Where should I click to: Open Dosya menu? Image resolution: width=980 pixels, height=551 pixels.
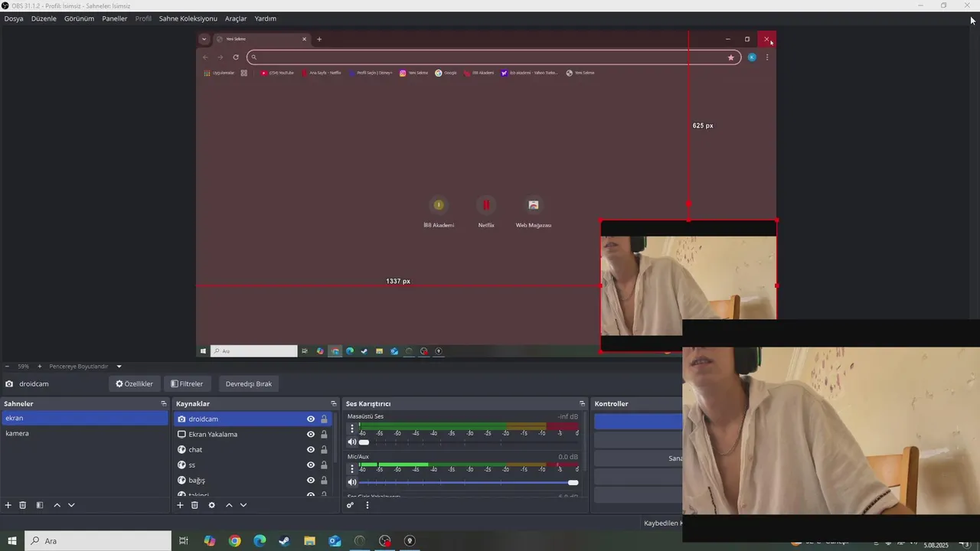[14, 18]
